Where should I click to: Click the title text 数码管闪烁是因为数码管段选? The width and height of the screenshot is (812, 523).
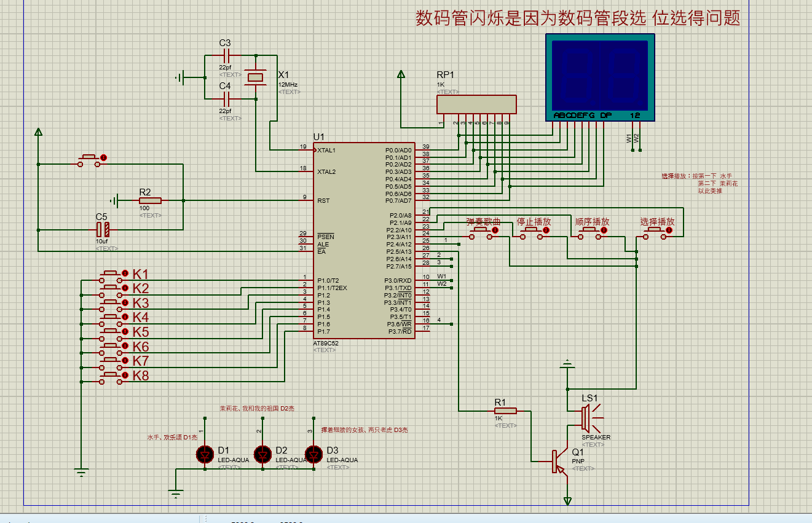[x=531, y=18]
